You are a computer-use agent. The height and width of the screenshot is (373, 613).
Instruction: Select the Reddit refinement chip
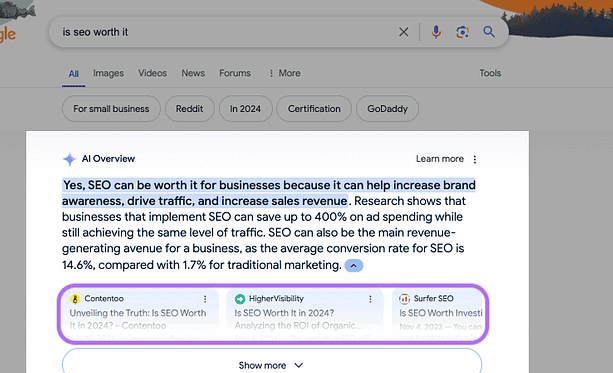[x=190, y=109]
